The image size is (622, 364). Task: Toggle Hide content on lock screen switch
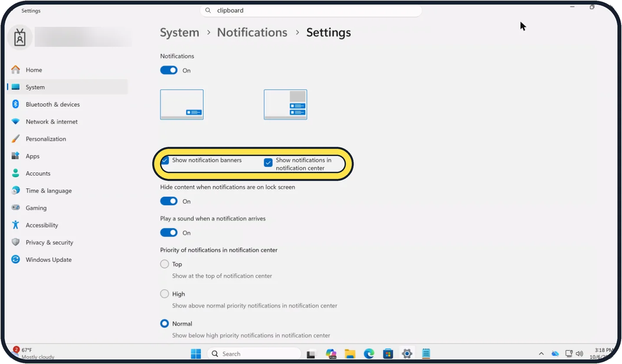(169, 201)
